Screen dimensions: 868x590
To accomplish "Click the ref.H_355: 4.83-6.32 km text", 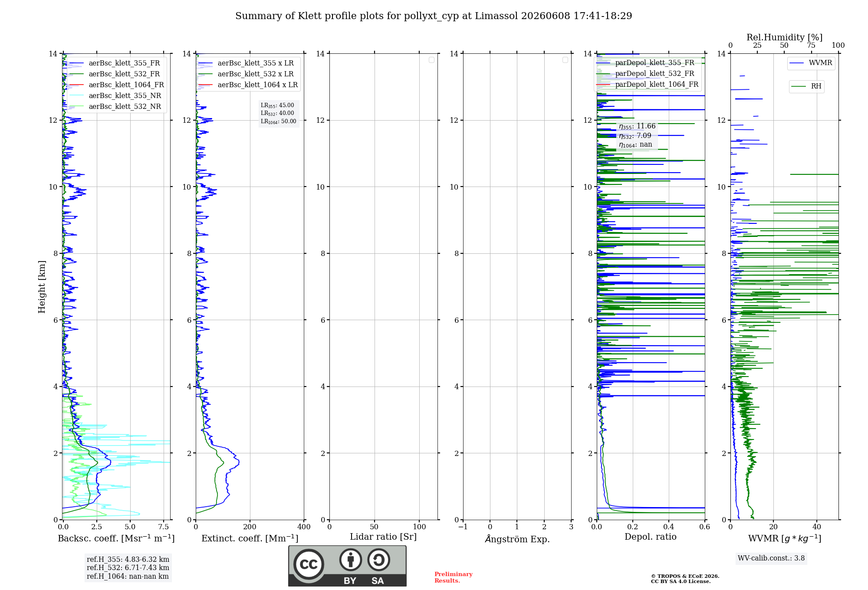I will click(x=128, y=560).
